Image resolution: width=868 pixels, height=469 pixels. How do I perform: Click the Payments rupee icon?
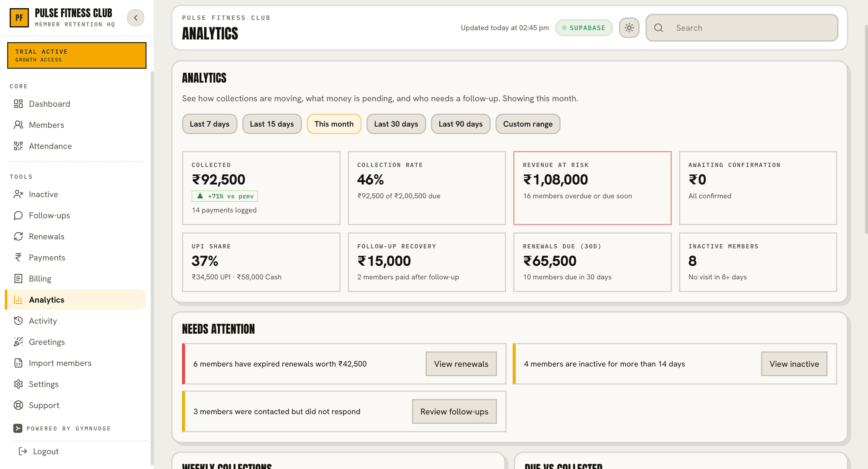tap(18, 257)
